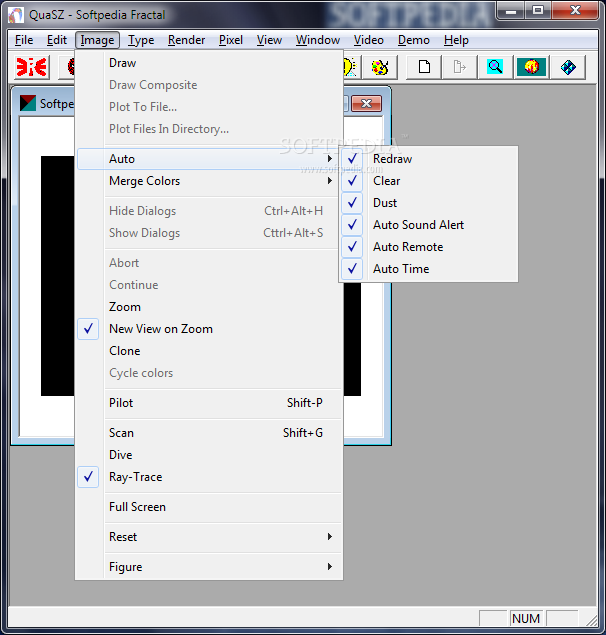Open the Type menu
Viewport: 606px width, 635px height.
pos(141,40)
